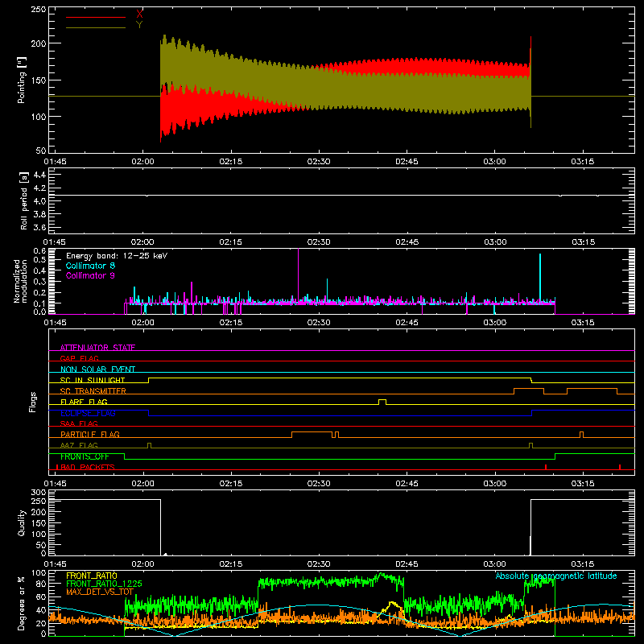
Task: Select the ATTENUATOR_STATE flag label
Action: click(97, 348)
